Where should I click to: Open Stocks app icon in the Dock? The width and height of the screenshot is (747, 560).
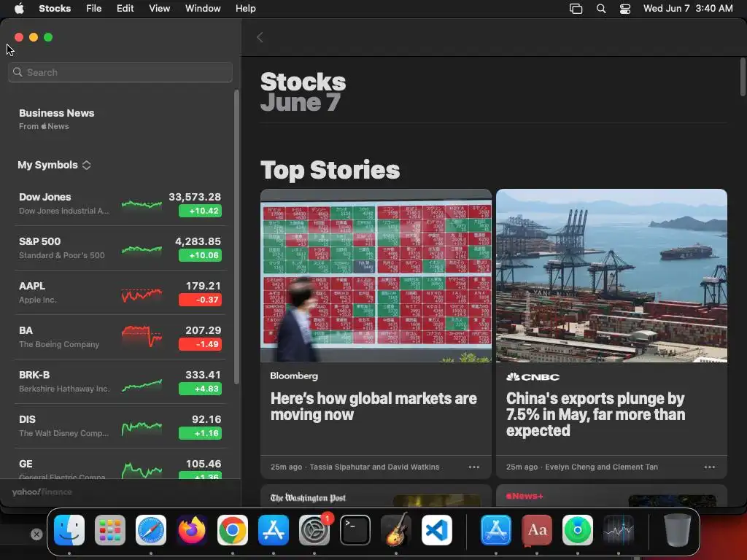tap(619, 530)
